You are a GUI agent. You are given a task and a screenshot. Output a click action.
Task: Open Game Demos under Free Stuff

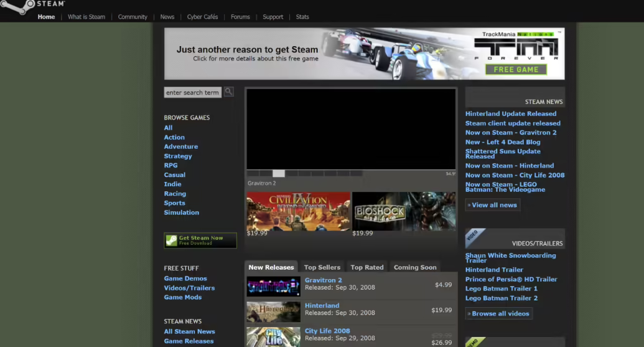point(185,278)
